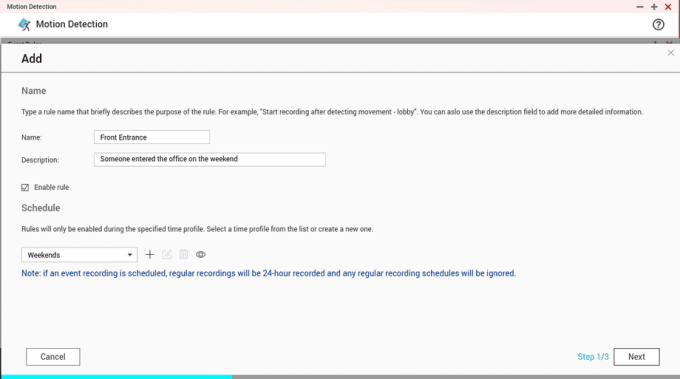
Task: Click the delete time profile trash icon
Action: click(184, 255)
